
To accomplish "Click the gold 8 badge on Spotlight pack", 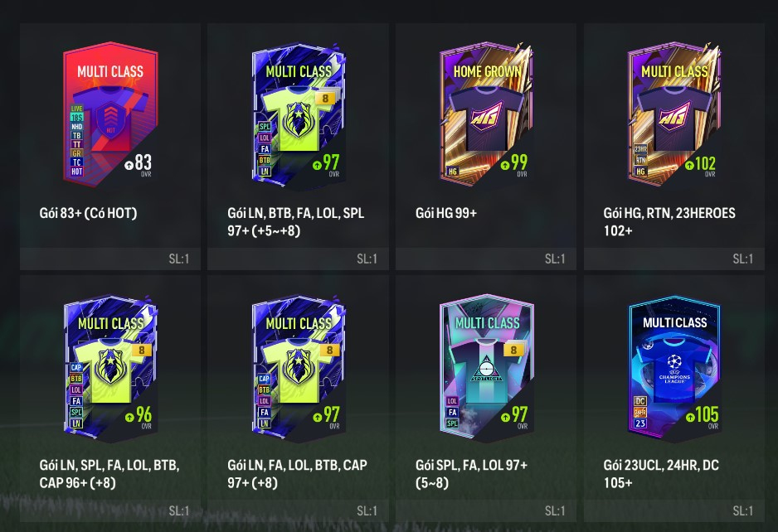I will (x=513, y=350).
